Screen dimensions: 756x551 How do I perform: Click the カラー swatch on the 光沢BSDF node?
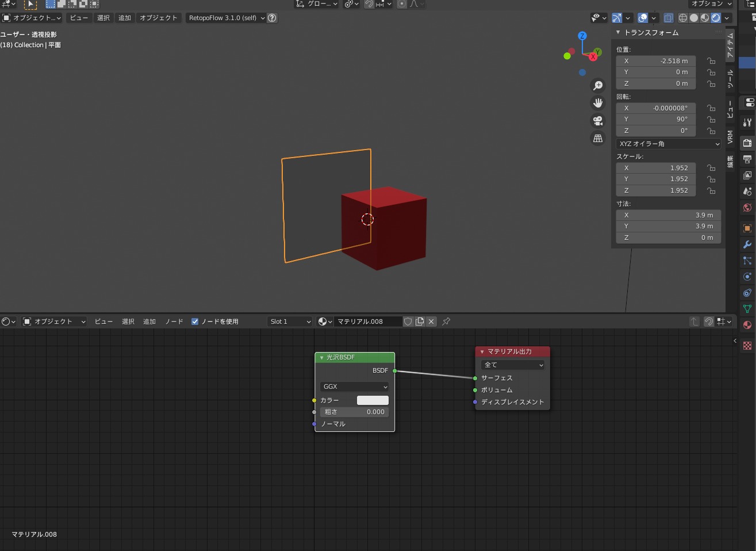pos(372,400)
